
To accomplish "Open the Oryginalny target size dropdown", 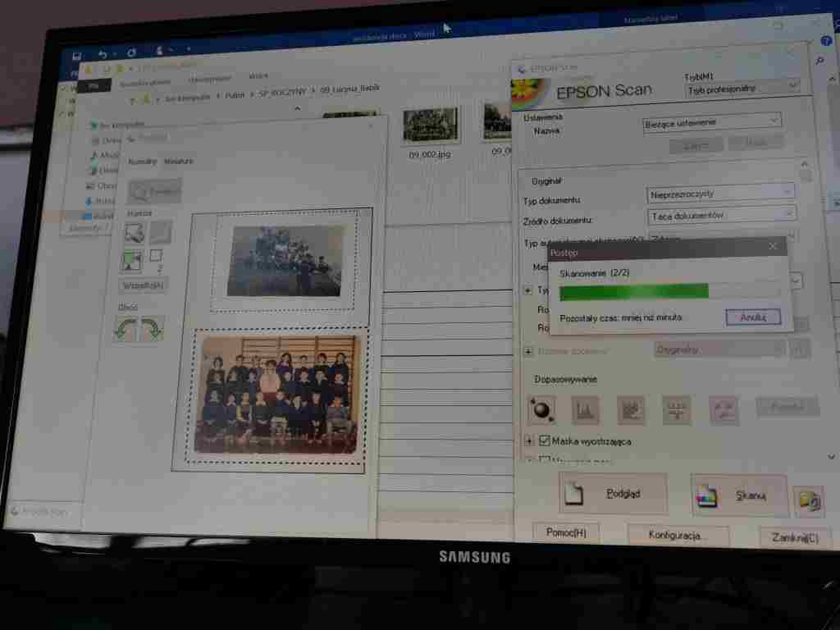I will click(719, 349).
